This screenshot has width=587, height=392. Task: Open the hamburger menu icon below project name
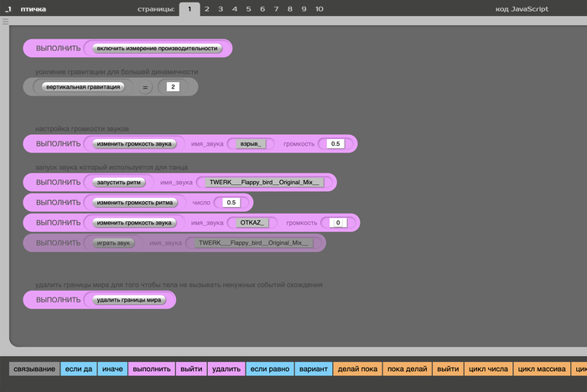5,22
